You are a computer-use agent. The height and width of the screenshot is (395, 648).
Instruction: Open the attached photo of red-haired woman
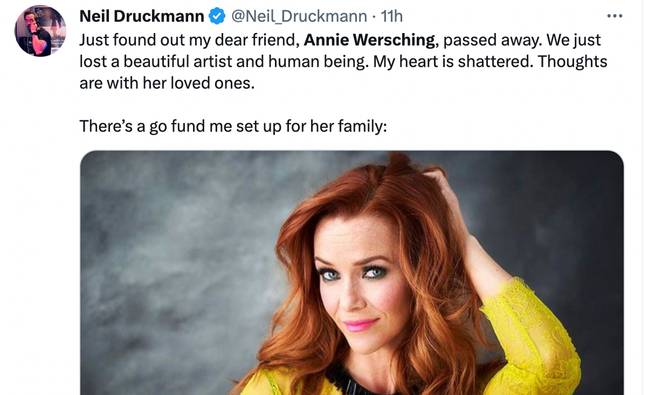point(352,273)
